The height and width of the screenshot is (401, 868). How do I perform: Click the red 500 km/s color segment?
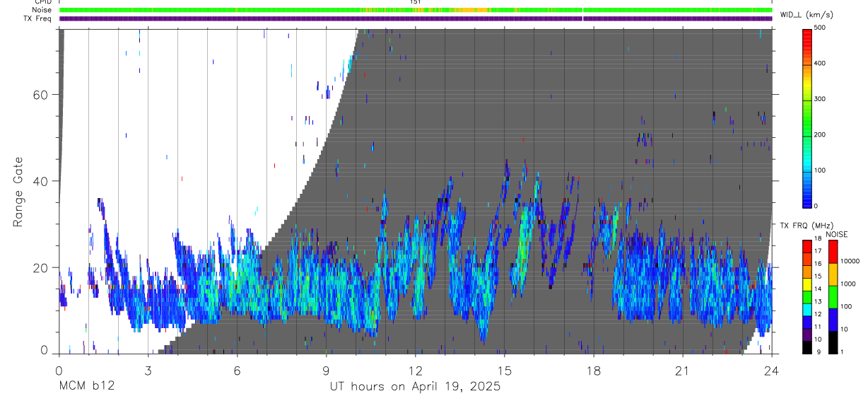(807, 33)
